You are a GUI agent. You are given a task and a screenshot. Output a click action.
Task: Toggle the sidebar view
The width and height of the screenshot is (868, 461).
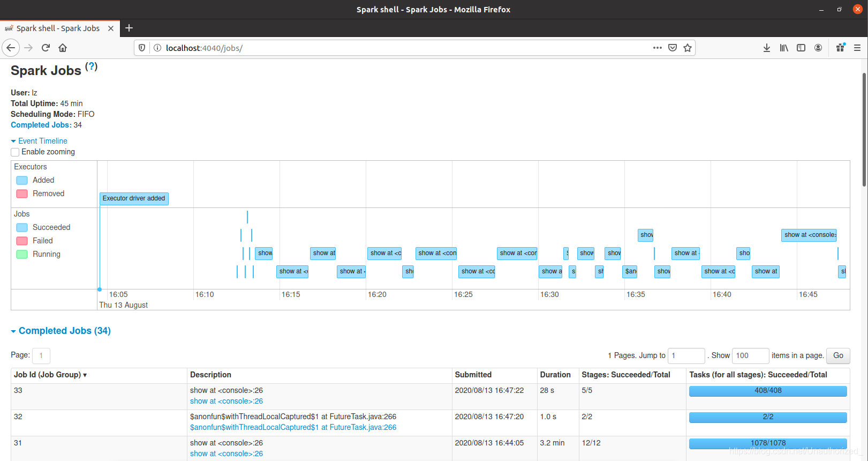801,48
